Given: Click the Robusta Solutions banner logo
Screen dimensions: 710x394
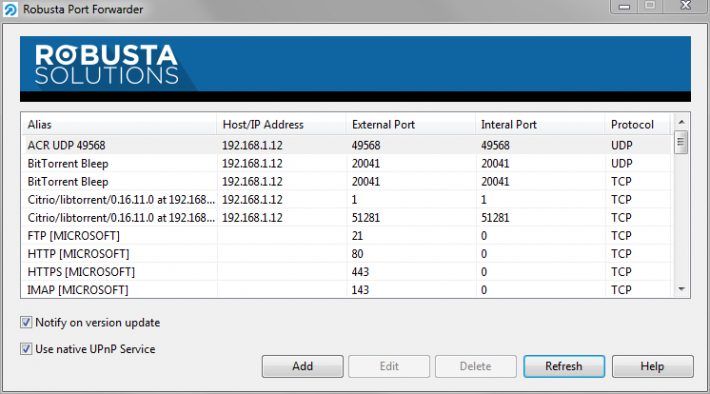Looking at the screenshot, I should 106,64.
